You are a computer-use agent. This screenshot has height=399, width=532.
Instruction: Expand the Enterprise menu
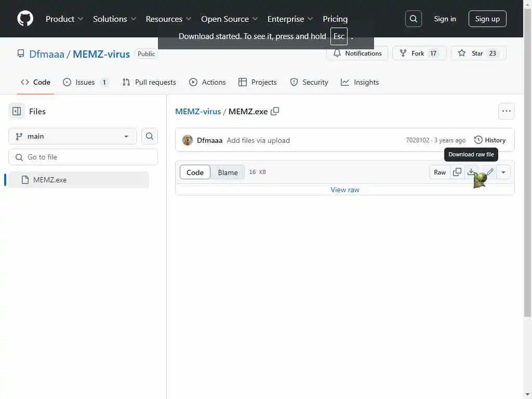point(290,19)
